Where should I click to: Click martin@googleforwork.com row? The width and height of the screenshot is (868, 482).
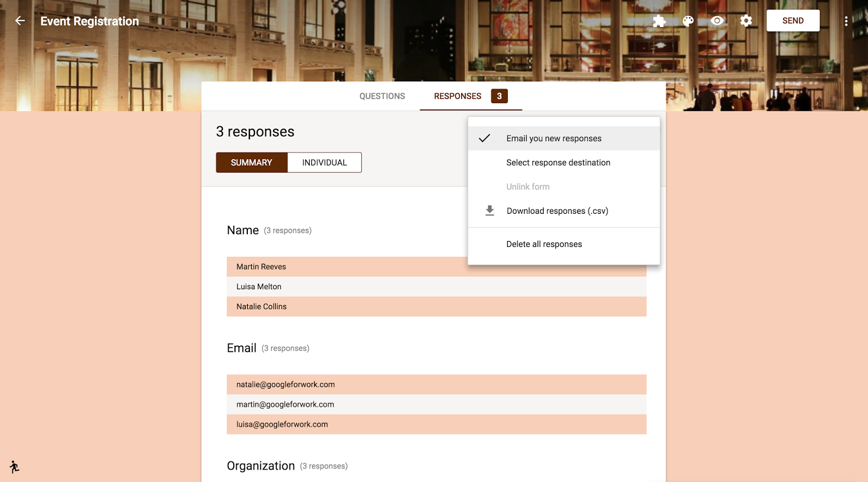click(437, 404)
